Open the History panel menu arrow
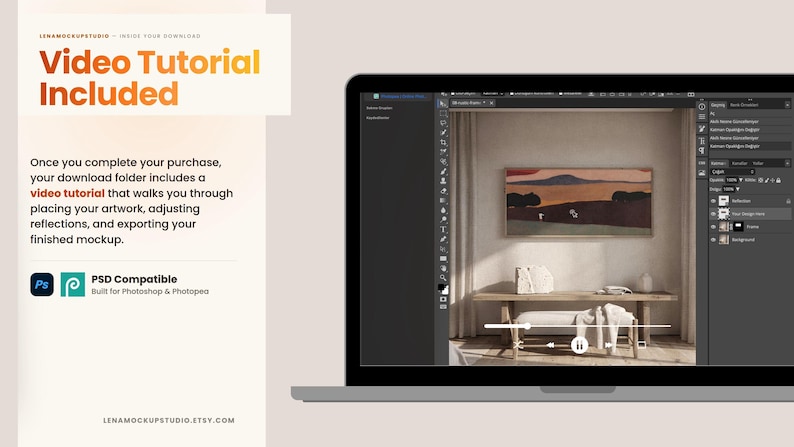 click(787, 105)
